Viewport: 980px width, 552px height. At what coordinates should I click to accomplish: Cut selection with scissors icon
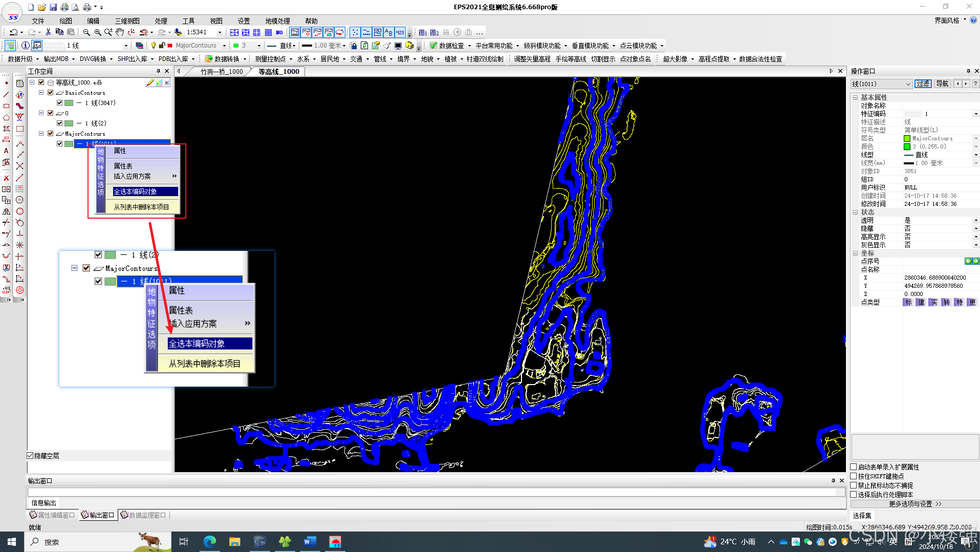[48, 32]
